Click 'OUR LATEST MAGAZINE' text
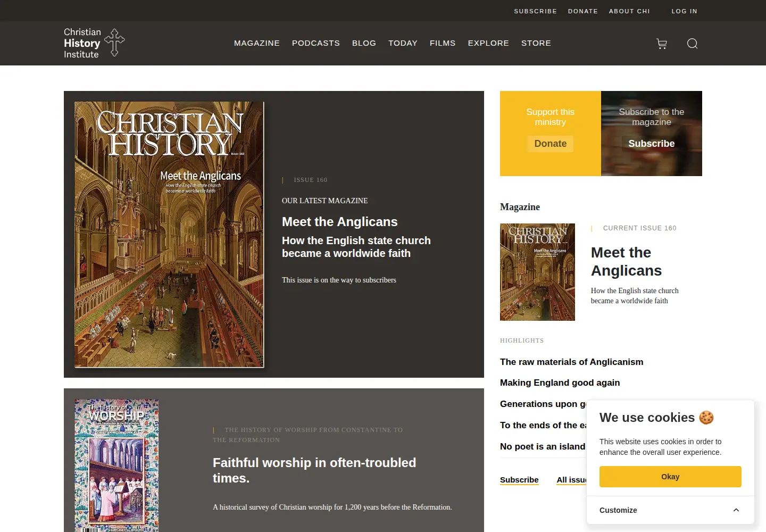Image resolution: width=766 pixels, height=532 pixels. pos(325,201)
